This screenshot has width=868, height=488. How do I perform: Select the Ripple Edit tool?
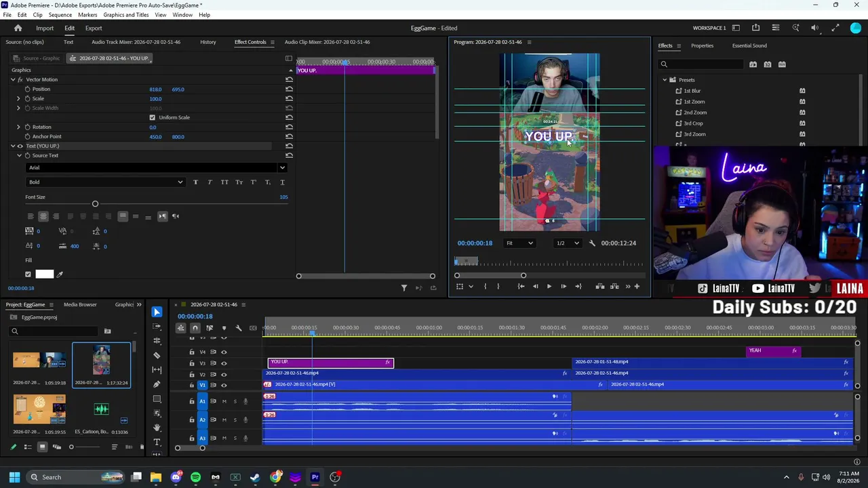(157, 341)
